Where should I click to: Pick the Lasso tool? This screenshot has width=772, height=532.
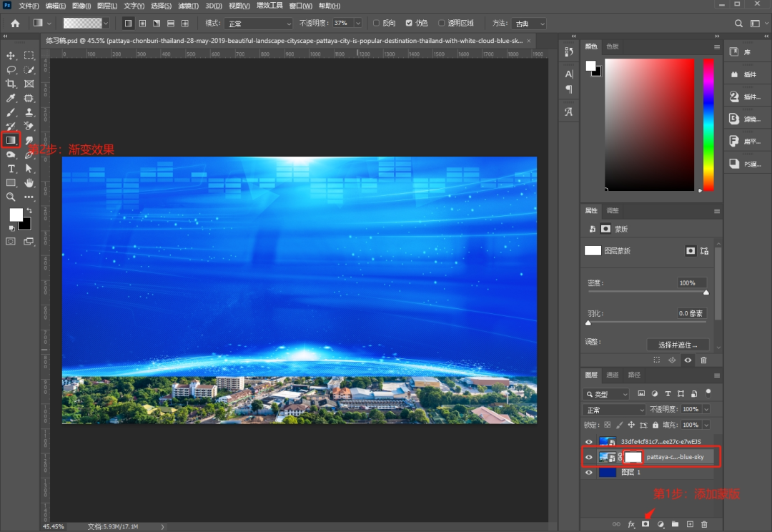tap(11, 70)
